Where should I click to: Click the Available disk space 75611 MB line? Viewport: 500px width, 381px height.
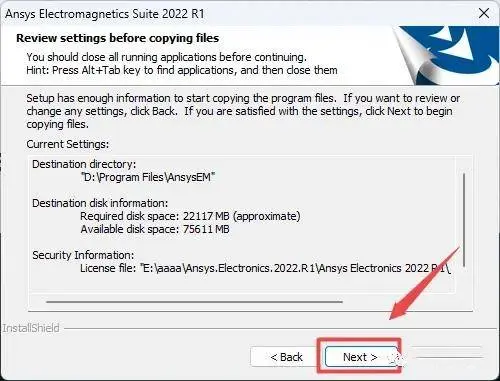click(x=155, y=229)
